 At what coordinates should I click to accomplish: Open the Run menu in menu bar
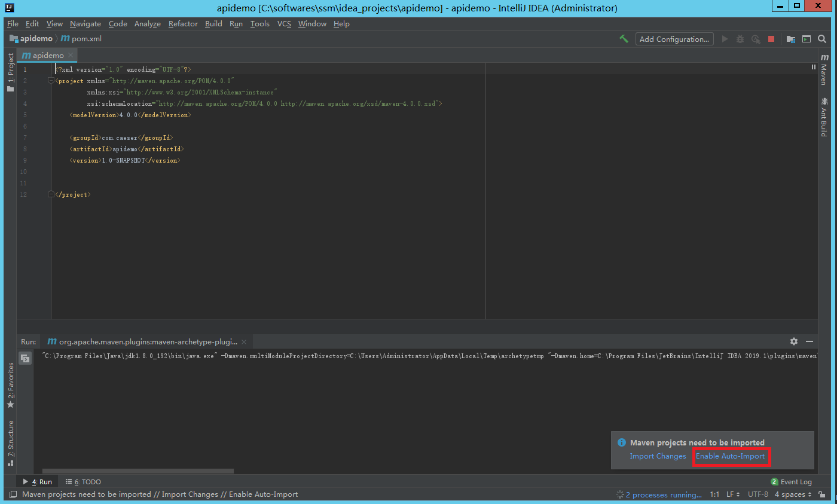coord(236,24)
